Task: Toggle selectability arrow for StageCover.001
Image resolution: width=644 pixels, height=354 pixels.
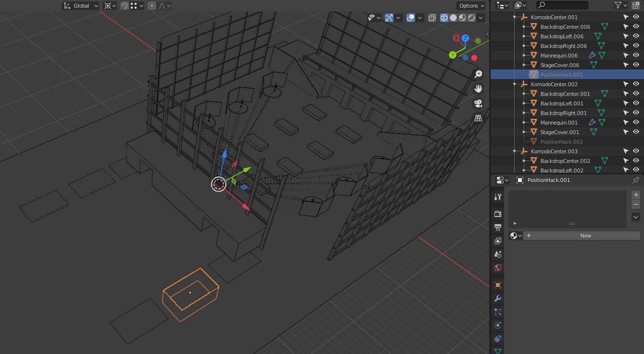Action: pyautogui.click(x=626, y=132)
